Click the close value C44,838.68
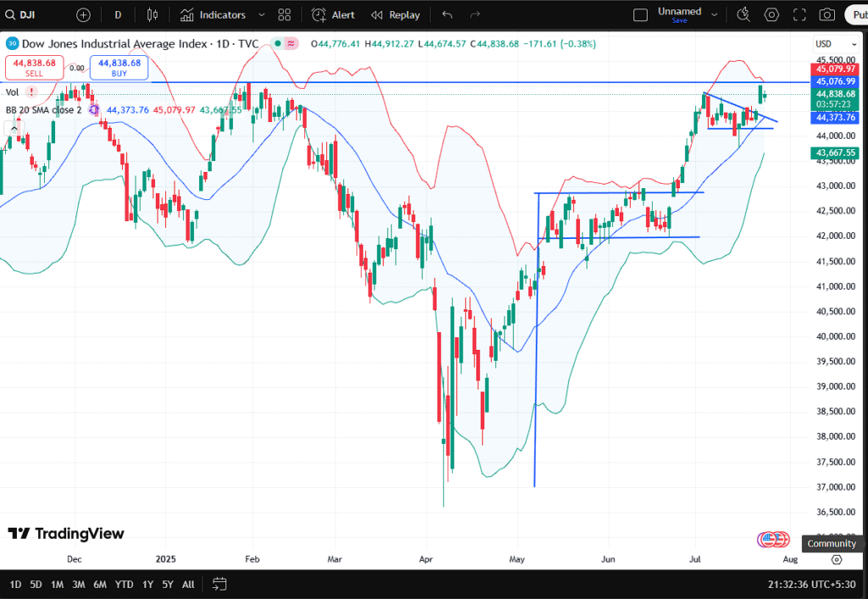Viewport: 868px width, 599px height. click(494, 44)
